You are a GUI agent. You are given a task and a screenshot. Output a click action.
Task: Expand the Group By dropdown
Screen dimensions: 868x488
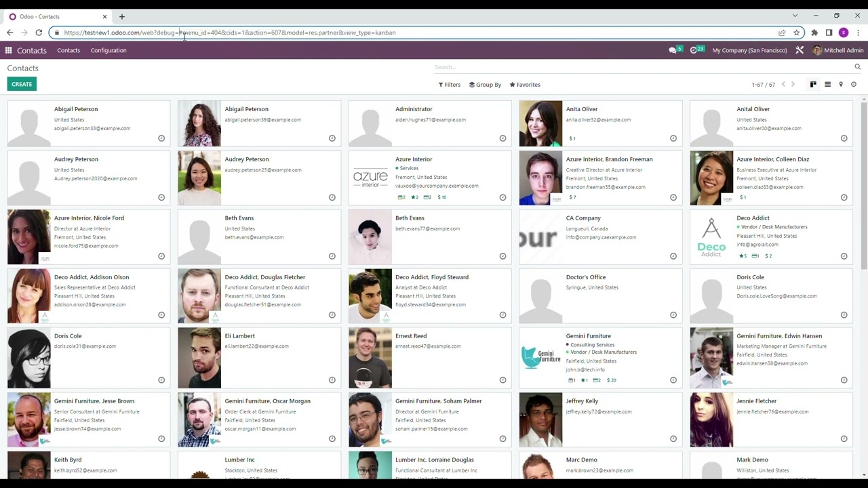coord(485,85)
